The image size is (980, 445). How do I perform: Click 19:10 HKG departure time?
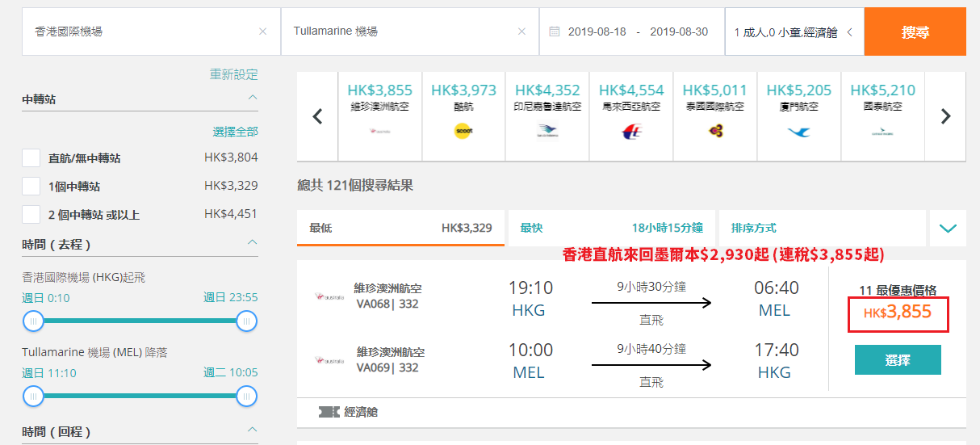(x=530, y=288)
